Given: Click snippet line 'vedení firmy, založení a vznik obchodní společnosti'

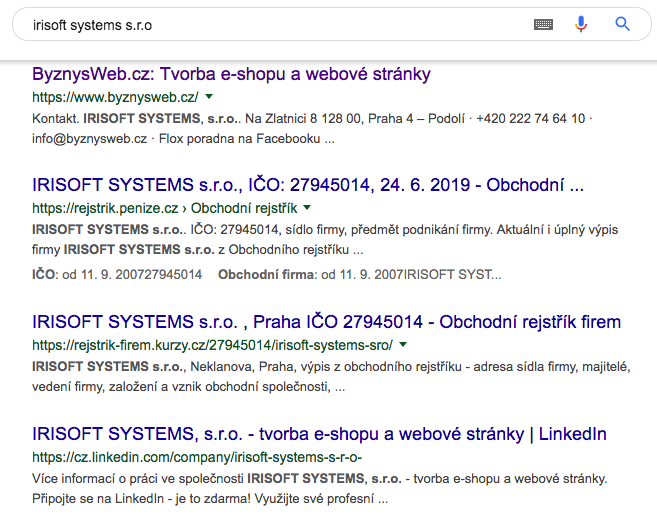Looking at the screenshot, I should pyautogui.click(x=189, y=386).
